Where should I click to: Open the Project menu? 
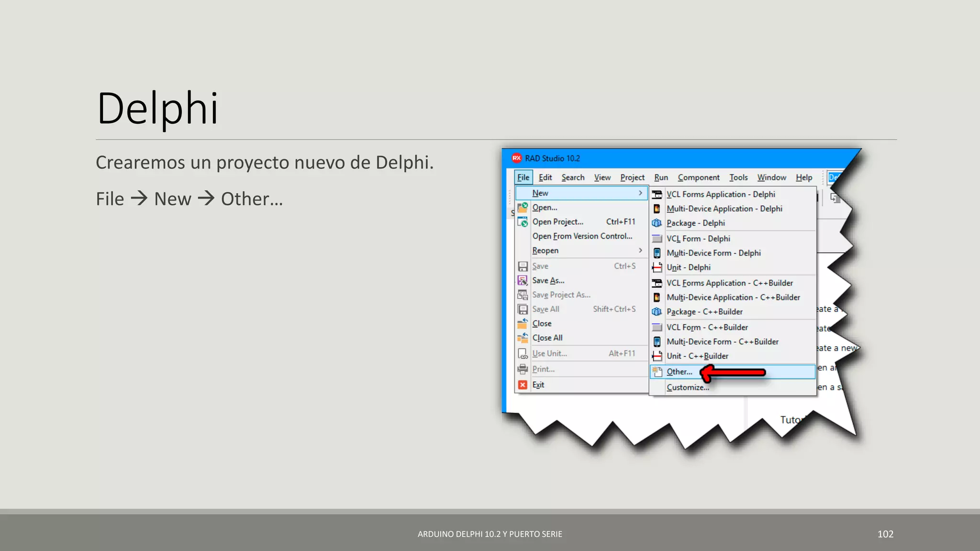coord(632,177)
